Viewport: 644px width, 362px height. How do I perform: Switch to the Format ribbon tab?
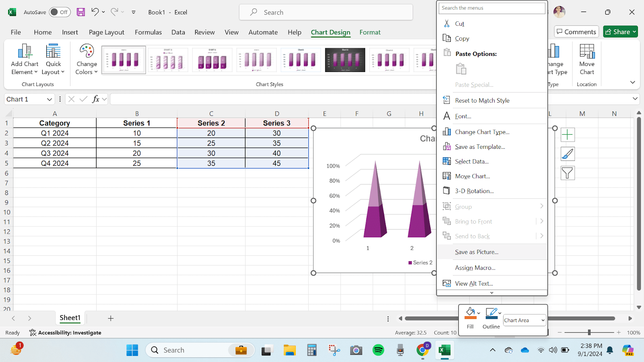pos(369,32)
